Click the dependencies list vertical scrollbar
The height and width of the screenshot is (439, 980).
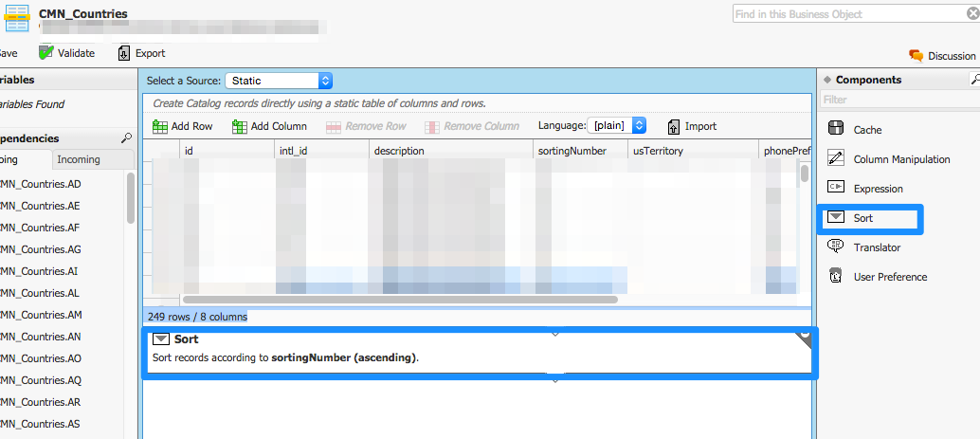tap(131, 197)
